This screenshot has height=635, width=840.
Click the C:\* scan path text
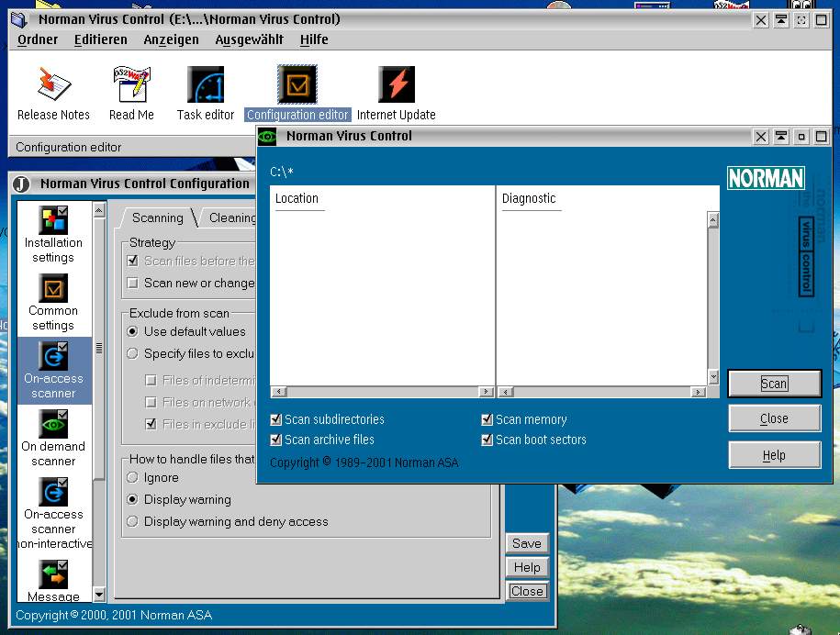[x=281, y=172]
